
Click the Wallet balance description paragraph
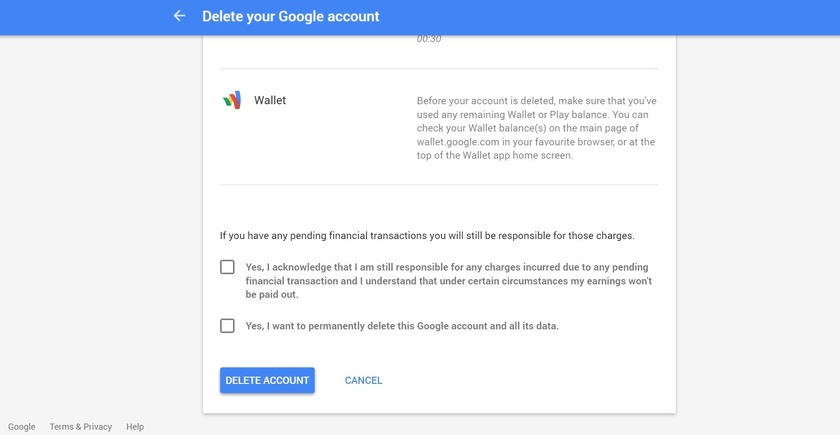click(536, 128)
